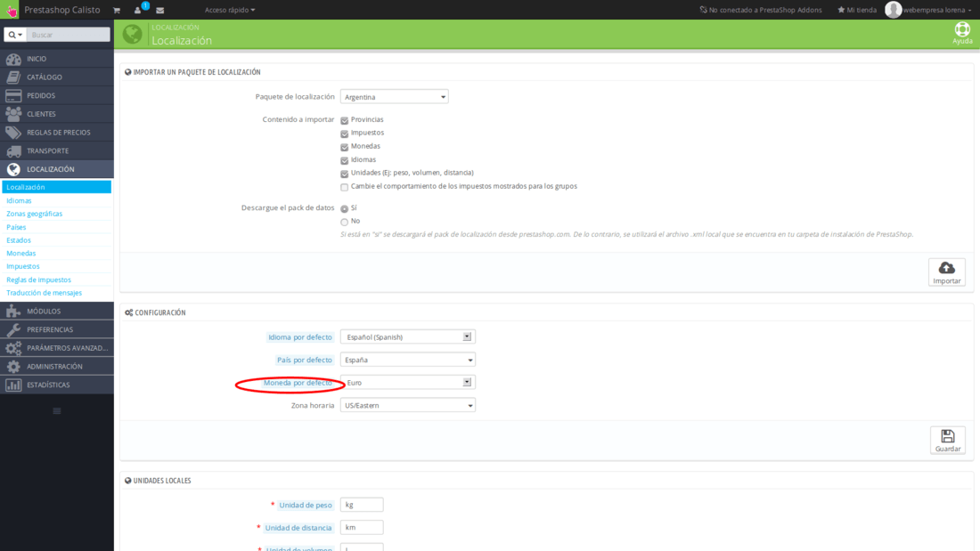Click the Parámetros avanzados gears icon
The height and width of the screenshot is (551, 980).
pos(13,348)
